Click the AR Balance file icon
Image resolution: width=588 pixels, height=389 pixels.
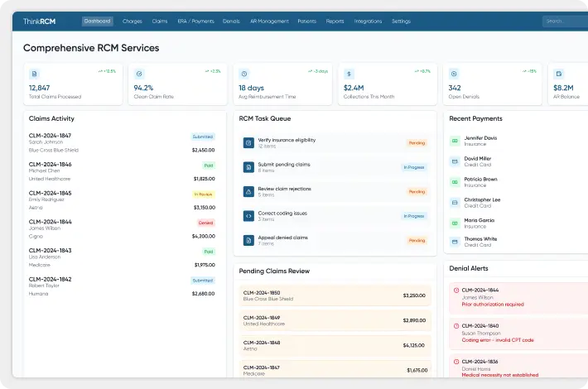tap(559, 74)
